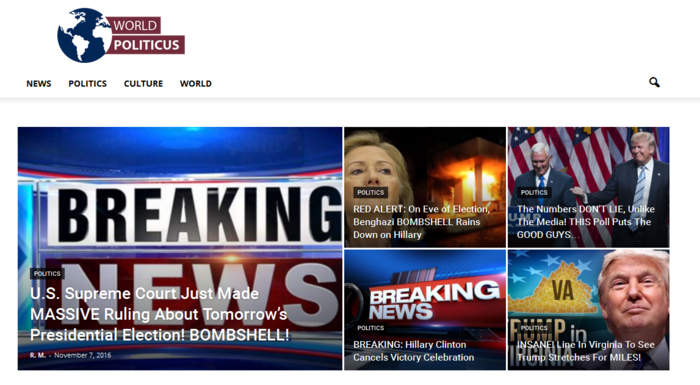Open 'Hillary Clinton Cancels Victory Celebration' article

(414, 351)
